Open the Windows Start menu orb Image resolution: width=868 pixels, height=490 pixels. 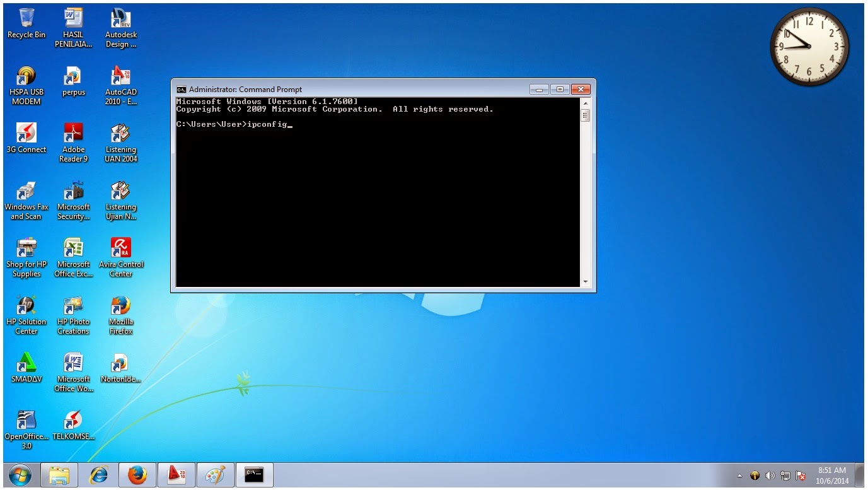(x=20, y=475)
